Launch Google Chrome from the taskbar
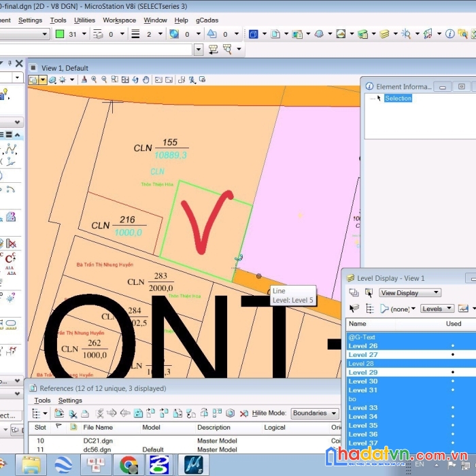Screen dimensions: 476x476 [129, 465]
